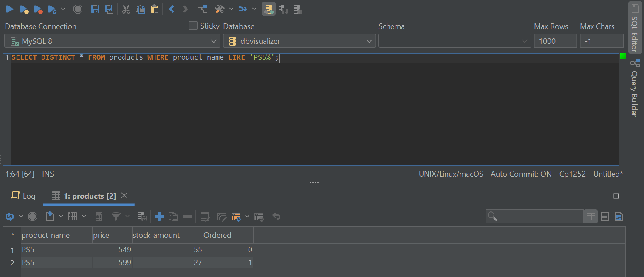Image resolution: width=644 pixels, height=277 pixels.
Task: Execute the SQL statement with the play icon
Action: point(9,9)
